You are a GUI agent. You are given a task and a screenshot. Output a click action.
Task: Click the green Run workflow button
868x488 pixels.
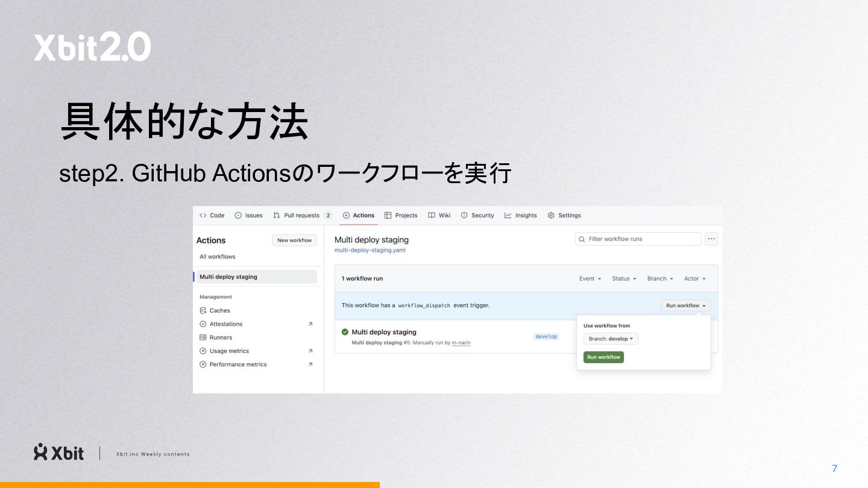(604, 357)
